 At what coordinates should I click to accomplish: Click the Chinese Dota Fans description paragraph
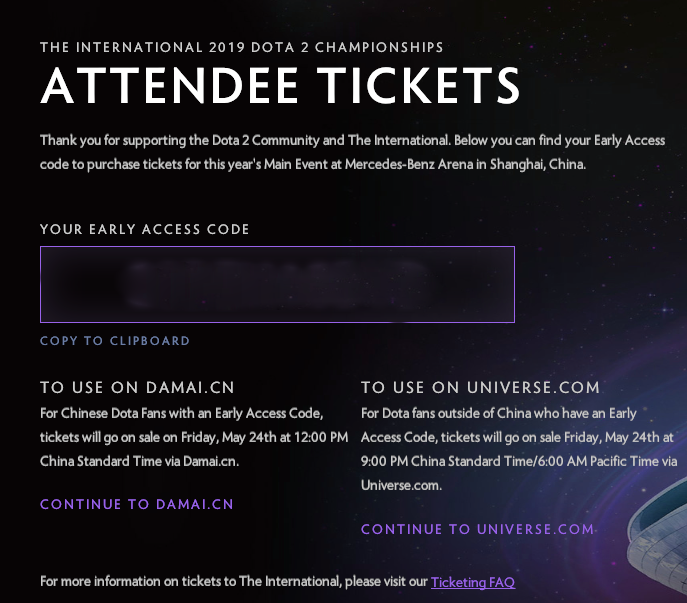click(194, 437)
